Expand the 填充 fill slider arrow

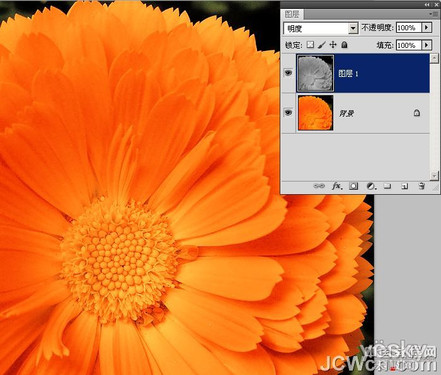pyautogui.click(x=426, y=45)
